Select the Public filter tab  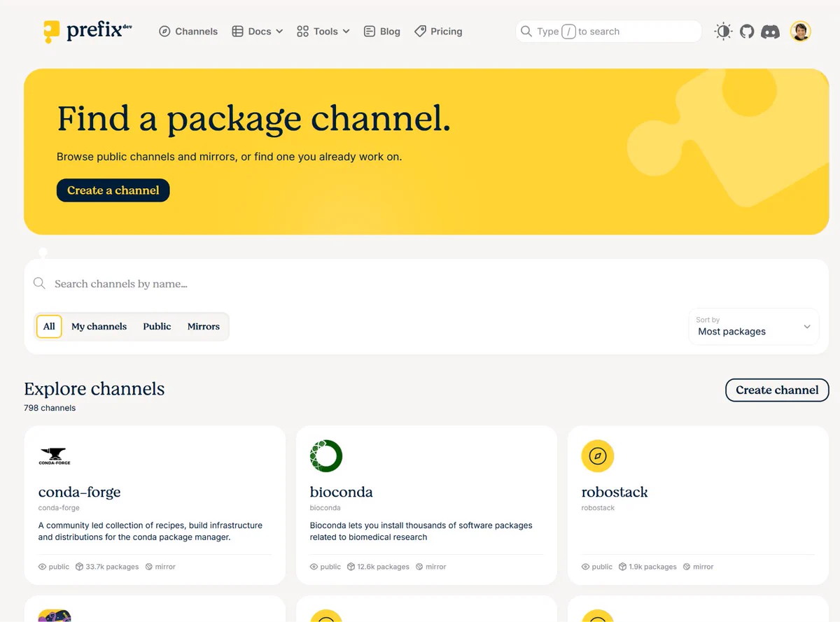pos(157,327)
